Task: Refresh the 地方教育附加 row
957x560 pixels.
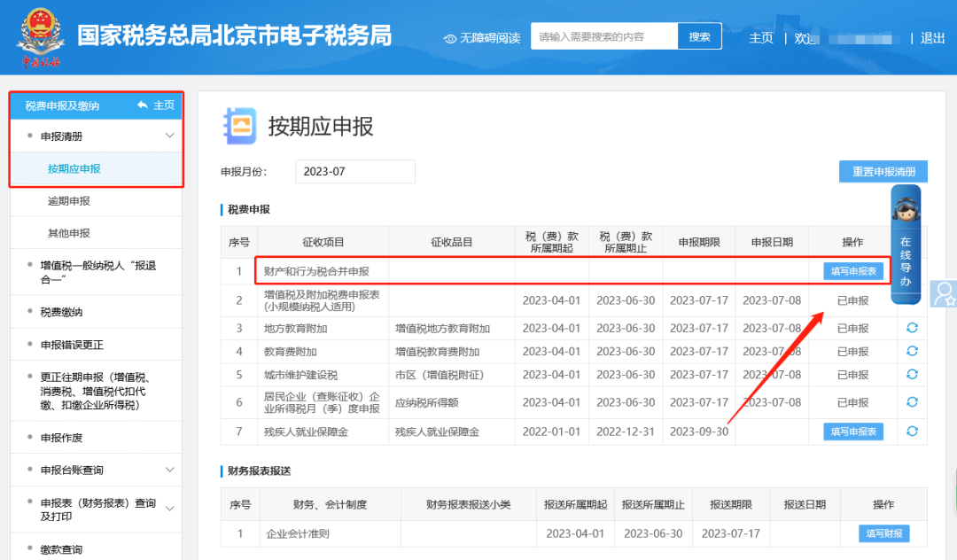Action: pyautogui.click(x=912, y=328)
